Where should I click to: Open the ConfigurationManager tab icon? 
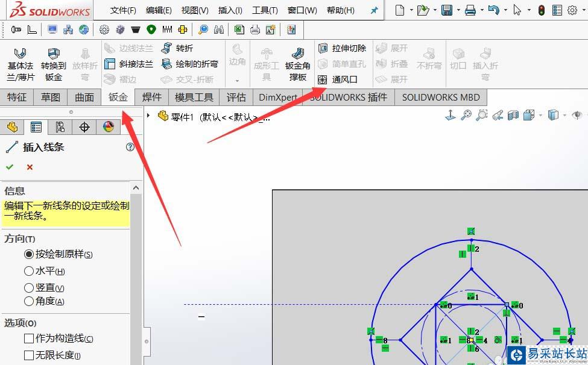[x=60, y=127]
